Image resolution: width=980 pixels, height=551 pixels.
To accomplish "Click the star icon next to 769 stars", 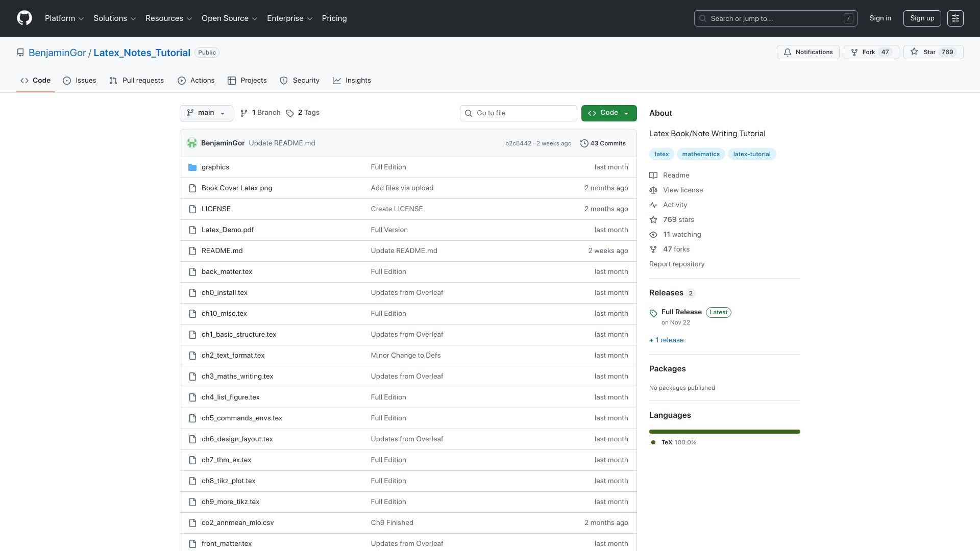I will (x=653, y=220).
